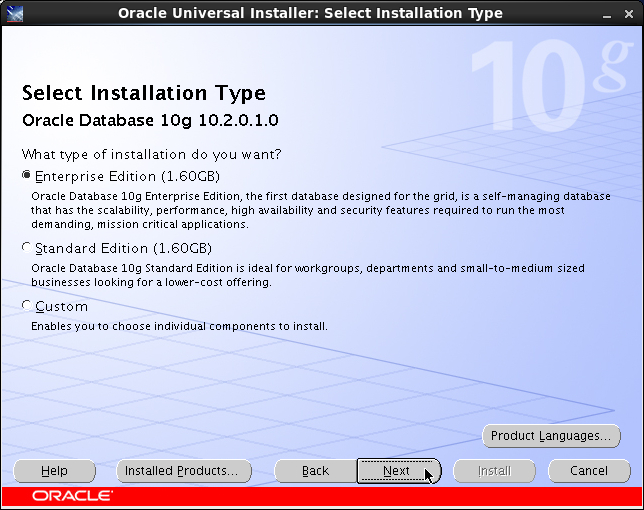Open installer Help
Screen dimensions: 644x510
pos(54,471)
